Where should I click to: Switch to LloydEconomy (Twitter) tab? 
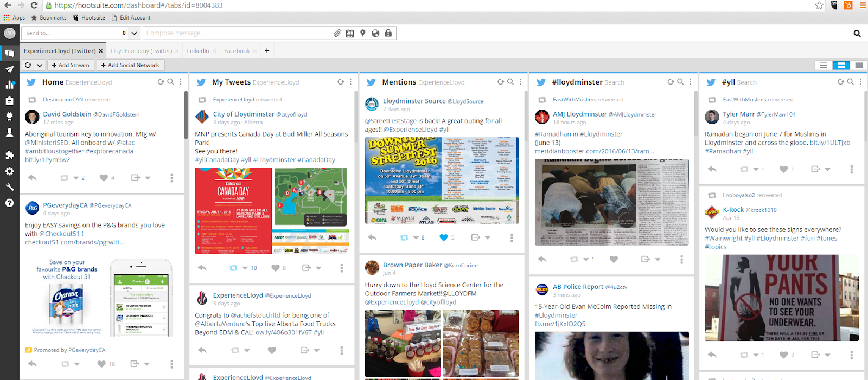click(x=141, y=51)
